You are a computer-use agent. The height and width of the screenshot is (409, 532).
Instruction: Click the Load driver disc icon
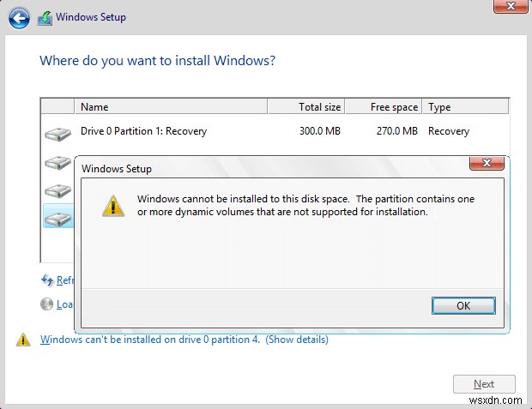(47, 304)
